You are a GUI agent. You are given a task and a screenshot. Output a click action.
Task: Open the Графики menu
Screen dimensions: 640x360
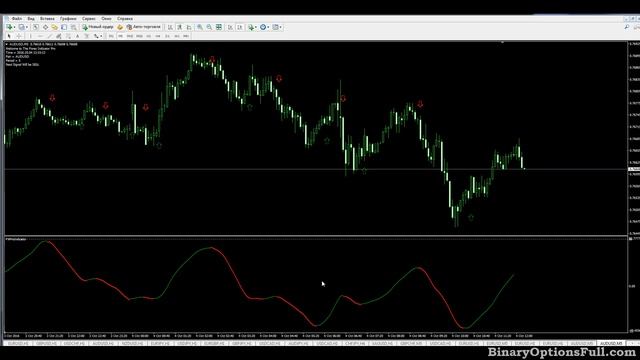coord(68,18)
